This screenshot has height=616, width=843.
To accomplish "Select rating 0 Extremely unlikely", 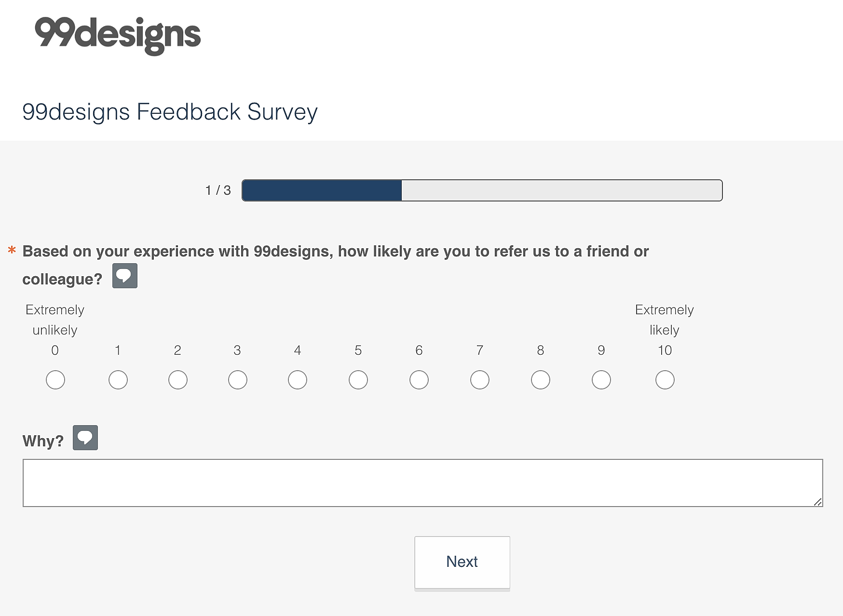I will 55,380.
